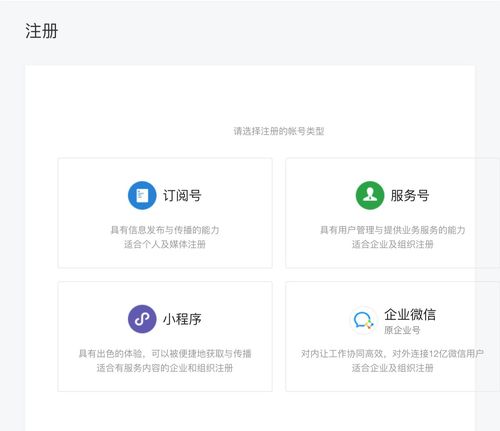Choose the 小程序 account type title

(182, 319)
